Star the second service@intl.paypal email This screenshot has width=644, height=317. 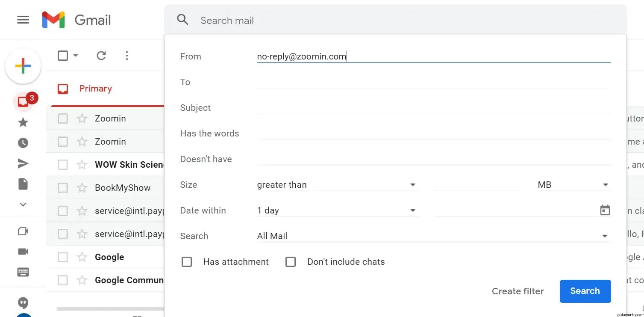tap(82, 234)
